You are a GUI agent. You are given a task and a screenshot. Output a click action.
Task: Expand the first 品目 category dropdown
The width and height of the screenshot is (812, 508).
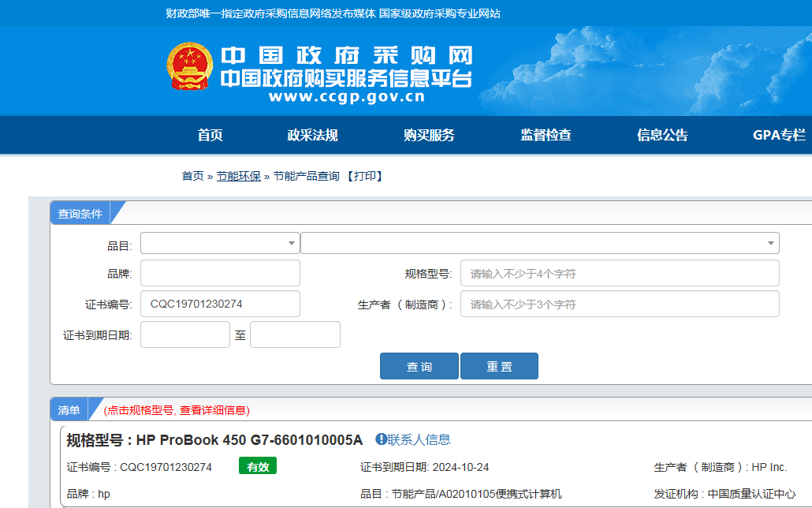pos(220,243)
